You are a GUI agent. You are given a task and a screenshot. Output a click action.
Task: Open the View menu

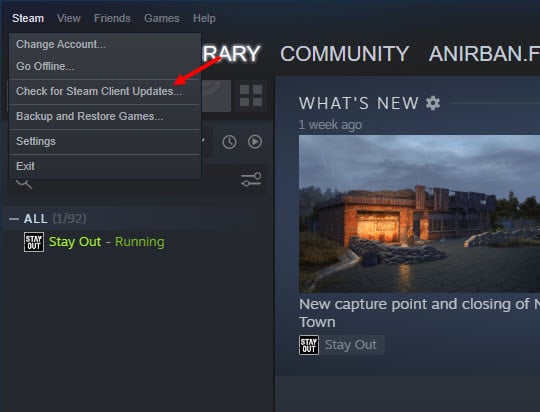click(x=69, y=18)
